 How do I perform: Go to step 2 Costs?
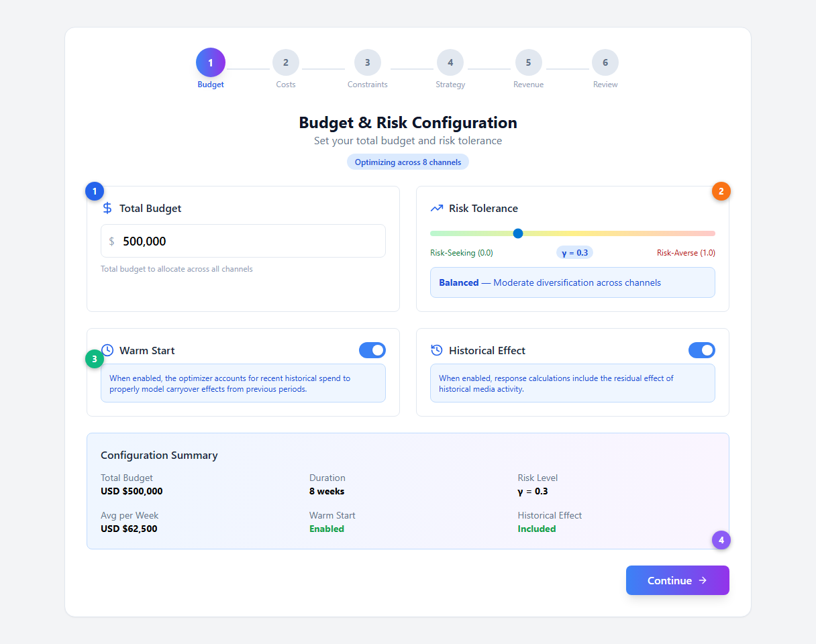point(286,62)
